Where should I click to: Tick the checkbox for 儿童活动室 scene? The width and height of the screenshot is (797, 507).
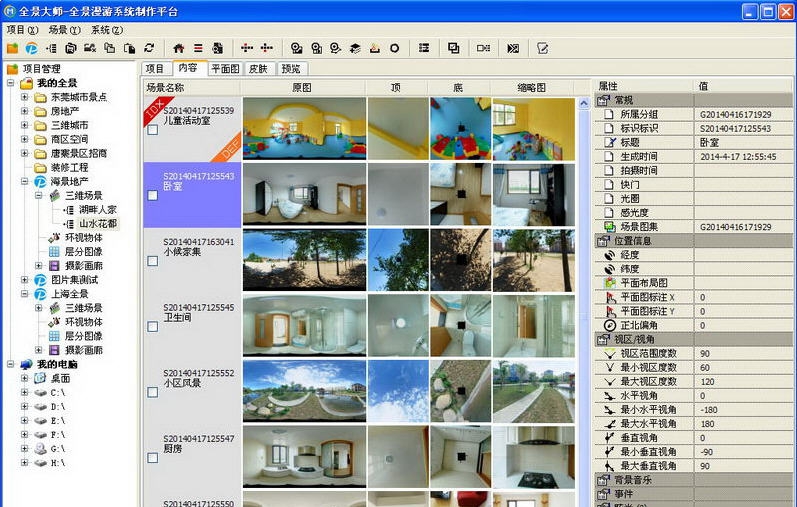point(152,130)
